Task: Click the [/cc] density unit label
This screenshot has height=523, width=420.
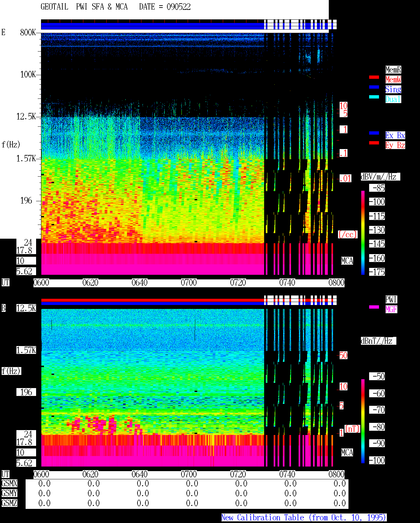Action: pos(347,234)
